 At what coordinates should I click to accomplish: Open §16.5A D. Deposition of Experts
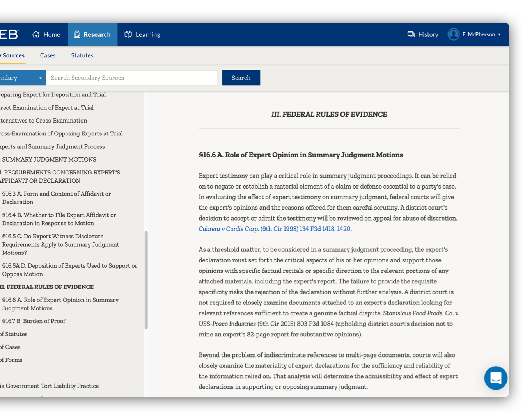70,270
